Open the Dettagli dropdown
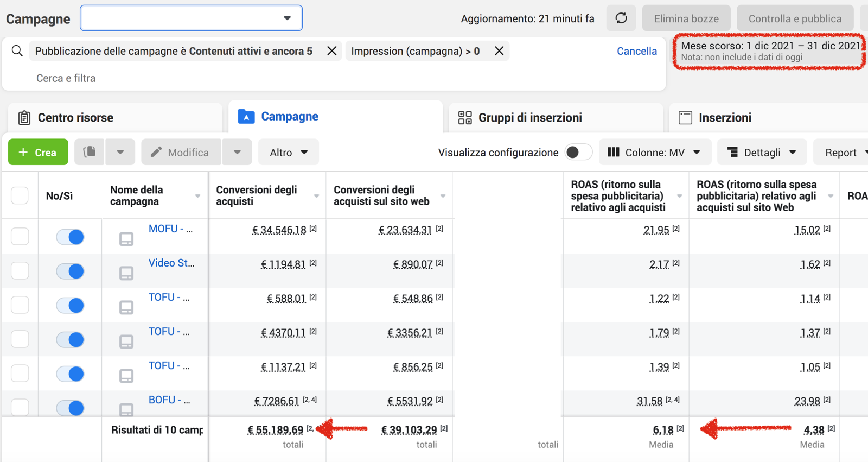 pos(762,152)
